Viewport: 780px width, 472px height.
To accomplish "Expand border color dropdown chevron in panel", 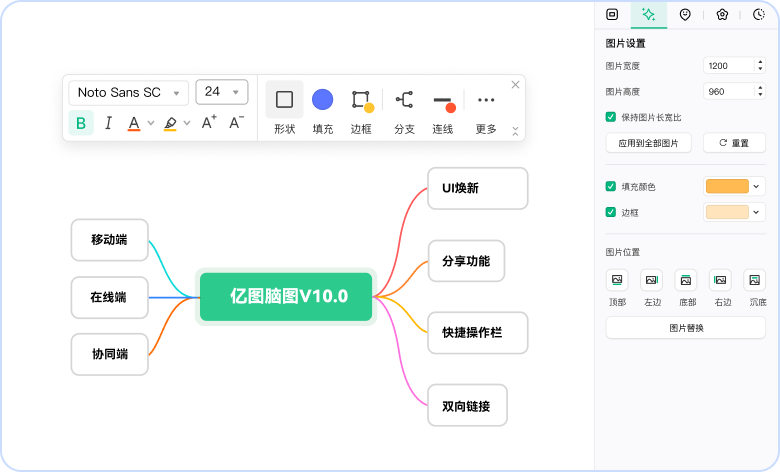I will tap(757, 212).
